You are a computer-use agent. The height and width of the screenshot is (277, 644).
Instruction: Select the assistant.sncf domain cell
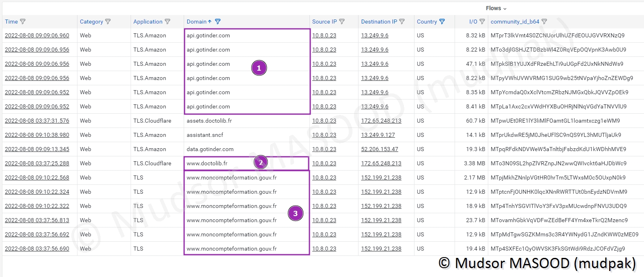tap(205, 135)
